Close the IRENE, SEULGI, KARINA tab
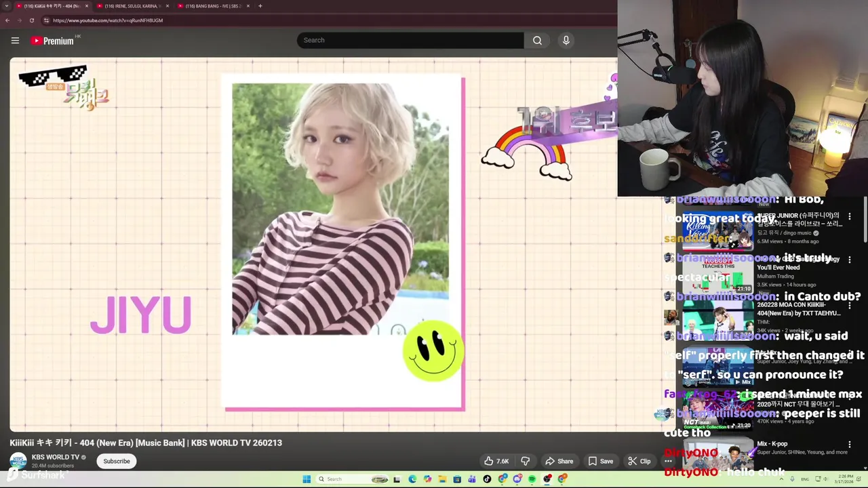The width and height of the screenshot is (868, 488). pyautogui.click(x=167, y=5)
